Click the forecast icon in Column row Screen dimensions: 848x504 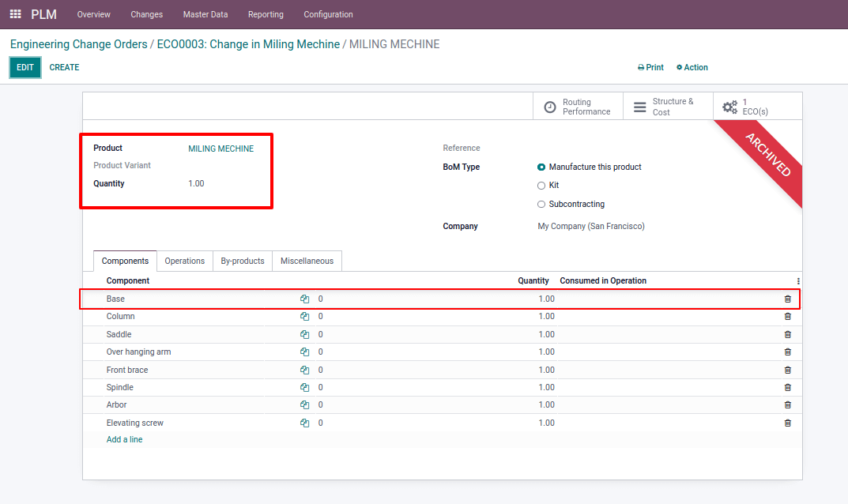(304, 316)
